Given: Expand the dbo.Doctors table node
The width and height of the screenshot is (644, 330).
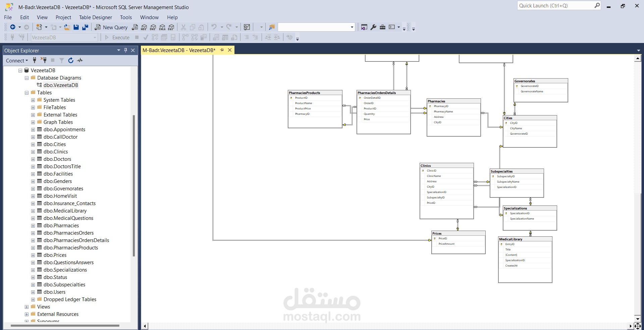Looking at the screenshot, I should point(33,159).
